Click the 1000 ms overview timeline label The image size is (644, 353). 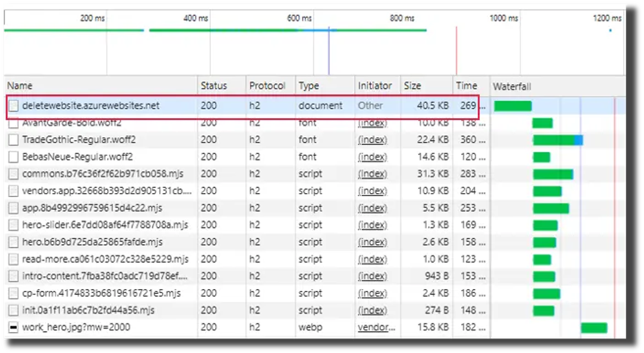point(504,18)
